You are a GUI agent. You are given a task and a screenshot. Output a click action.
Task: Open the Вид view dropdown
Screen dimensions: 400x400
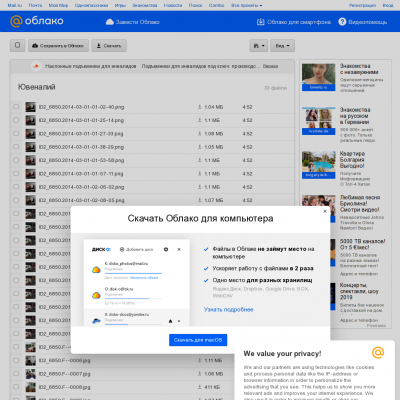tap(282, 46)
